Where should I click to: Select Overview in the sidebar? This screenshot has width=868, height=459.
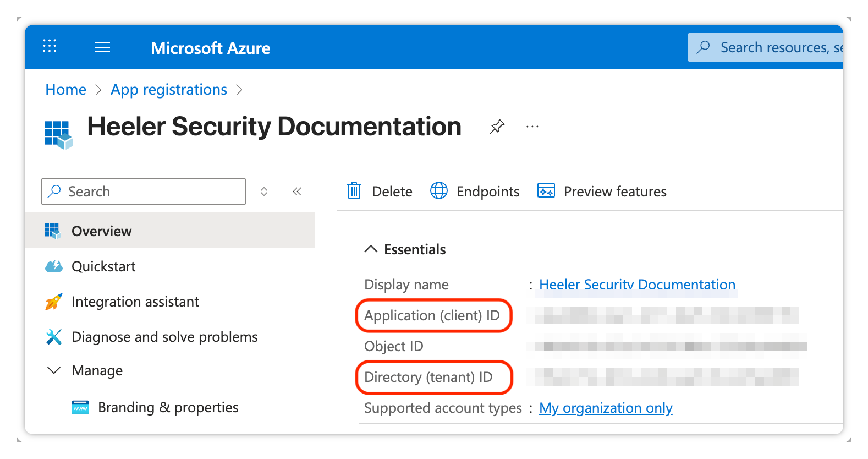point(170,231)
